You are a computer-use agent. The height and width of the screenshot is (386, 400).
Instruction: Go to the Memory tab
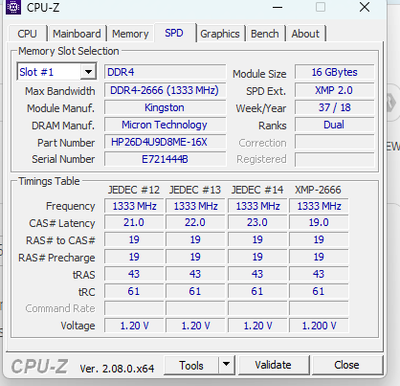click(130, 34)
